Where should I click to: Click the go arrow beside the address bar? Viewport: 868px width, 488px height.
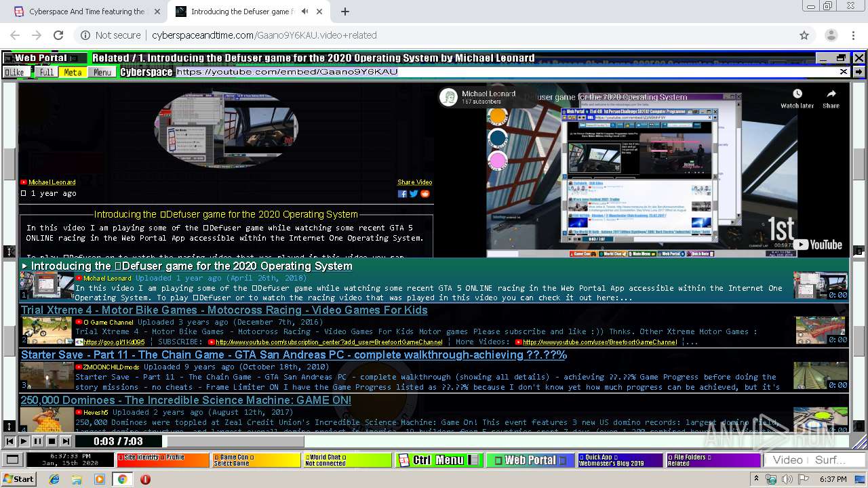[859, 72]
